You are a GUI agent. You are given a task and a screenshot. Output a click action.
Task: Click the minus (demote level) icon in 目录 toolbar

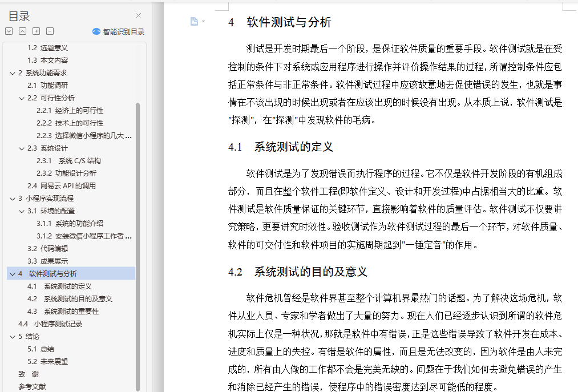[50, 31]
